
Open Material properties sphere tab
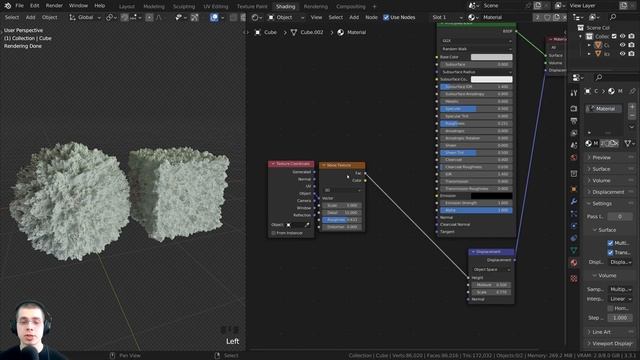(574, 263)
